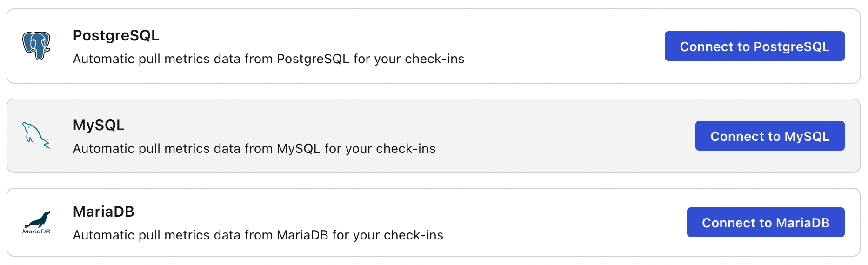Start the Connect to MariaDB integration
The height and width of the screenshot is (265, 868).
766,222
